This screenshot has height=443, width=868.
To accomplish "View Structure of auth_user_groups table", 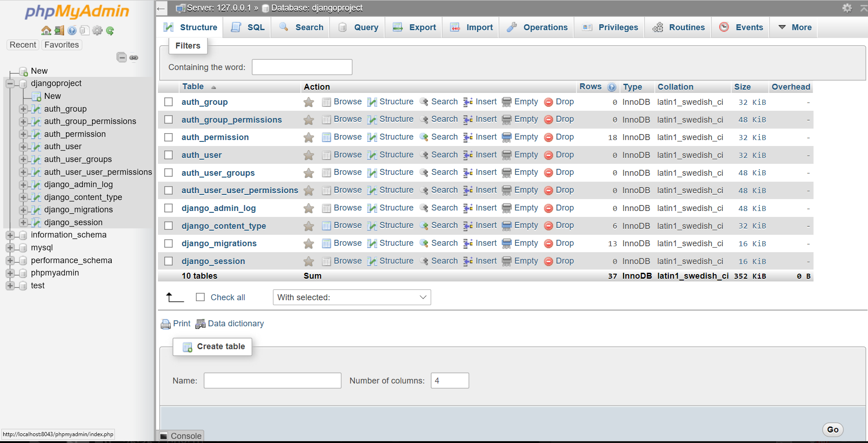I will [x=391, y=172].
